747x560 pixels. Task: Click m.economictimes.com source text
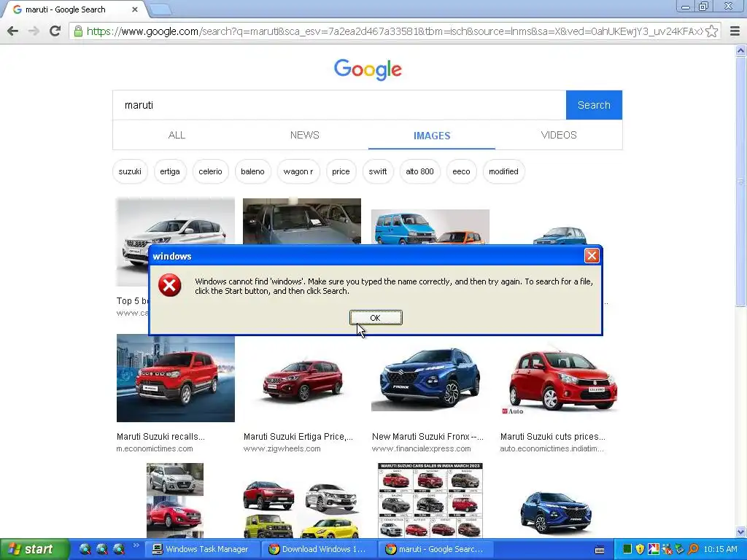tap(155, 448)
